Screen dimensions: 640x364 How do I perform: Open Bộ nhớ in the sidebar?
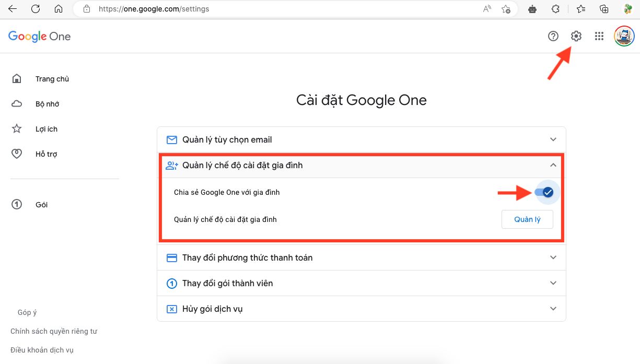47,104
